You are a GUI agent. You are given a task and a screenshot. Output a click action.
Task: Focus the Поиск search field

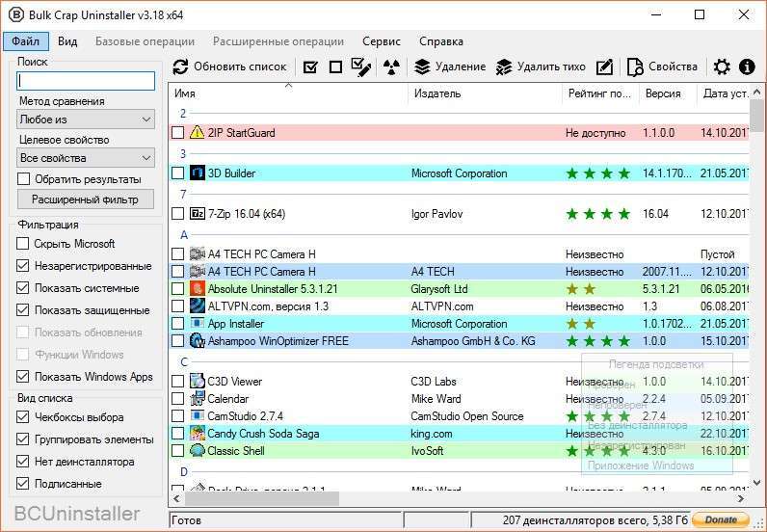click(86, 81)
